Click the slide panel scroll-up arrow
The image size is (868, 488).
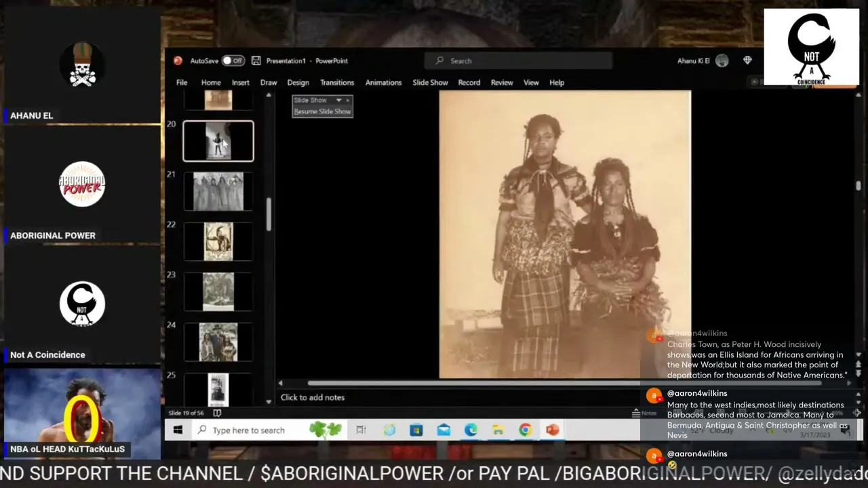(269, 96)
